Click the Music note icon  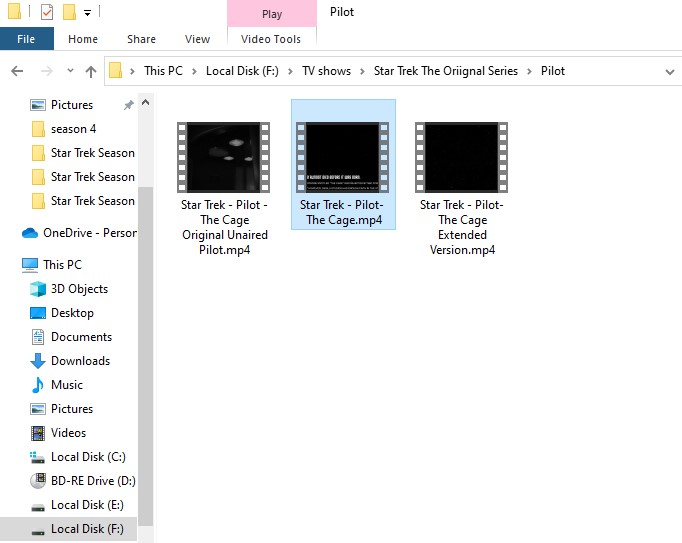[38, 385]
